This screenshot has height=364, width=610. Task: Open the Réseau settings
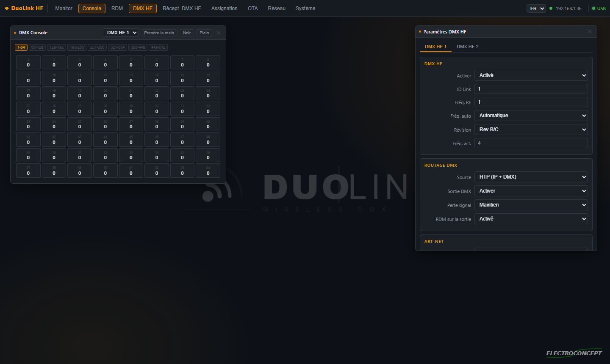[x=277, y=8]
